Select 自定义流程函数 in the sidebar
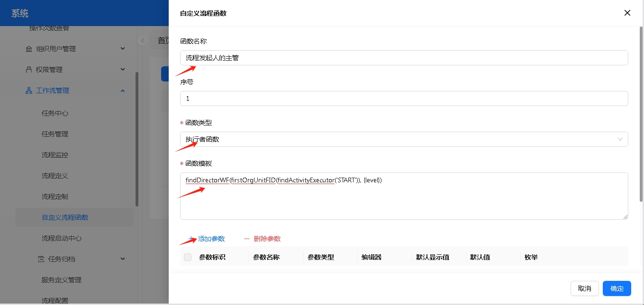The image size is (644, 305). (x=74, y=217)
